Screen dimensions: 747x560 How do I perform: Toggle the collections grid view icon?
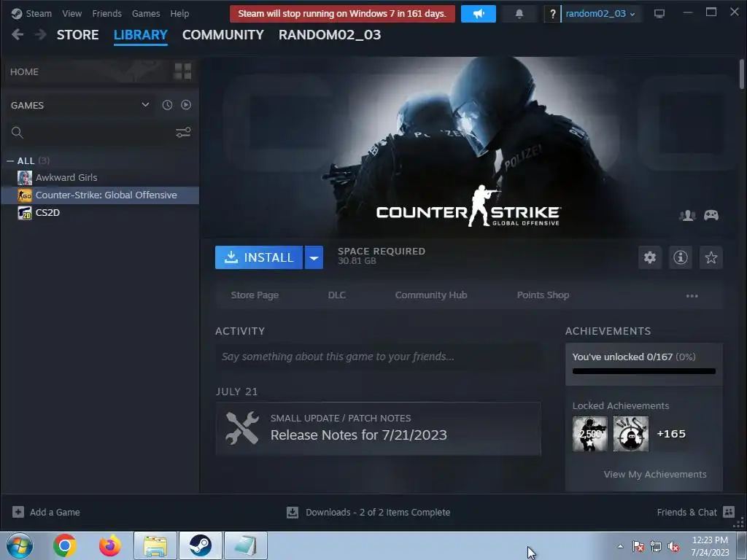click(183, 71)
